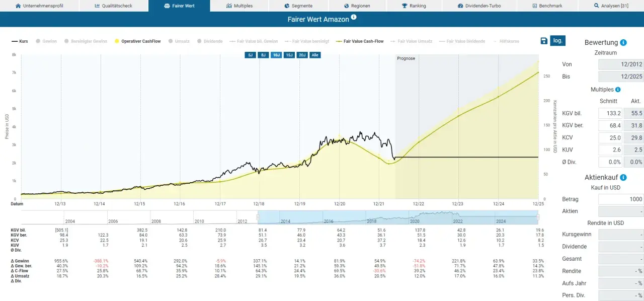Viewport: 644px width, 301px height.
Task: Click the Δ C-Flow row label
Action: click(x=20, y=271)
